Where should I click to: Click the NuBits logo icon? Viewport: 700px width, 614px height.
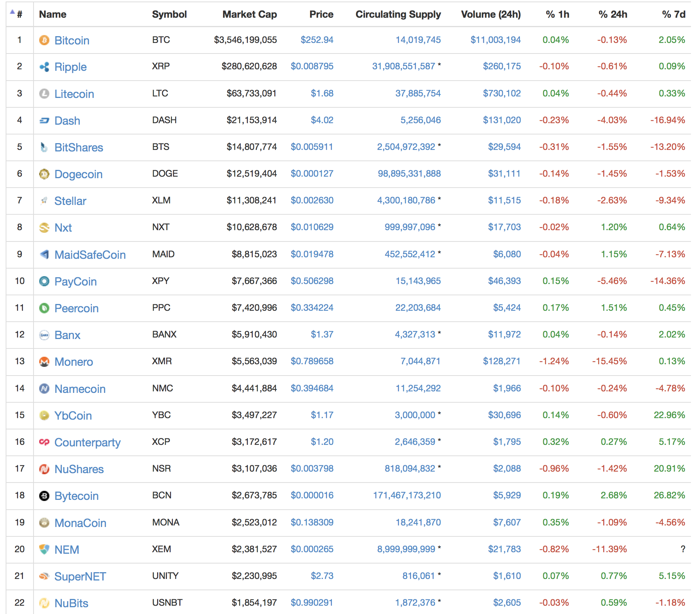pyautogui.click(x=44, y=603)
